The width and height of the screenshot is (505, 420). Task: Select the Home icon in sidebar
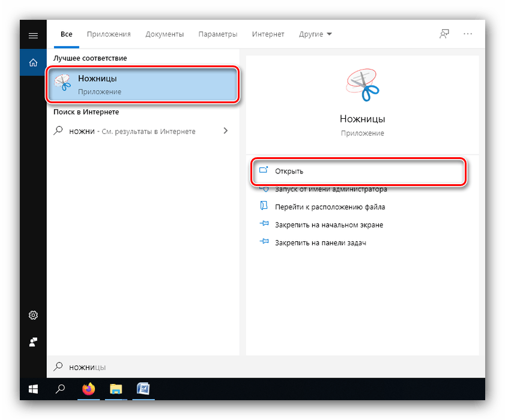coord(33,62)
